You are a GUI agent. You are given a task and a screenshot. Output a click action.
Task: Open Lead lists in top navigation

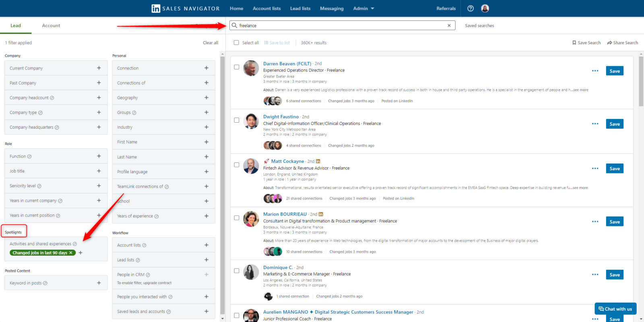[300, 8]
